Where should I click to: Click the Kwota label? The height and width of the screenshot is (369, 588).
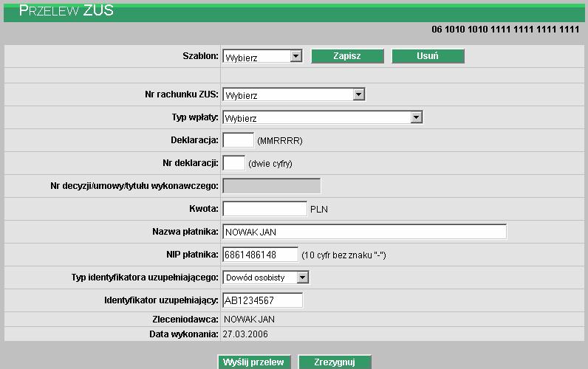point(204,209)
